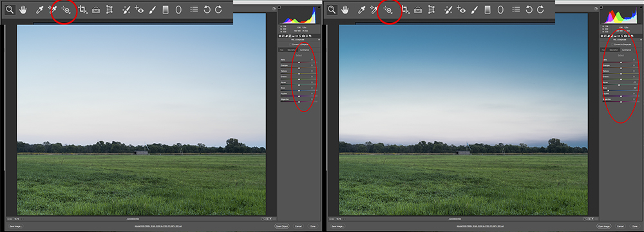Open Transform tool in right window
Viewport: 644px width, 232px height.
tap(431, 10)
